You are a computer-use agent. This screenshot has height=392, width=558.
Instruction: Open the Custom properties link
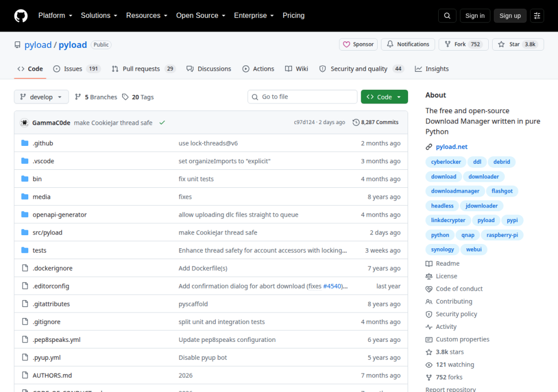click(x=457, y=339)
